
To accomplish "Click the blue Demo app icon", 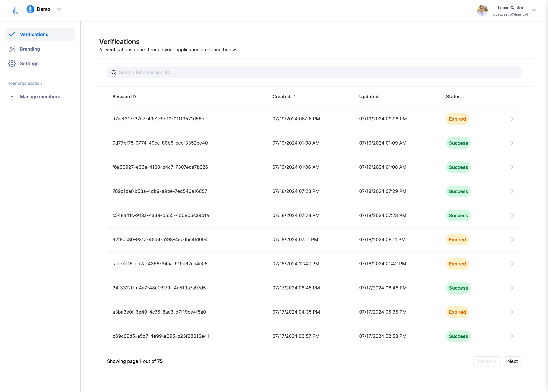I will tap(30, 9).
